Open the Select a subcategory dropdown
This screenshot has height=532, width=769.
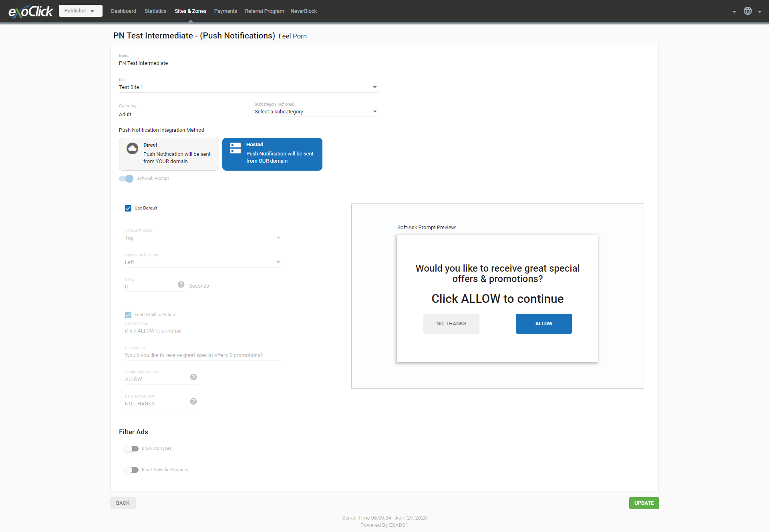pyautogui.click(x=316, y=112)
